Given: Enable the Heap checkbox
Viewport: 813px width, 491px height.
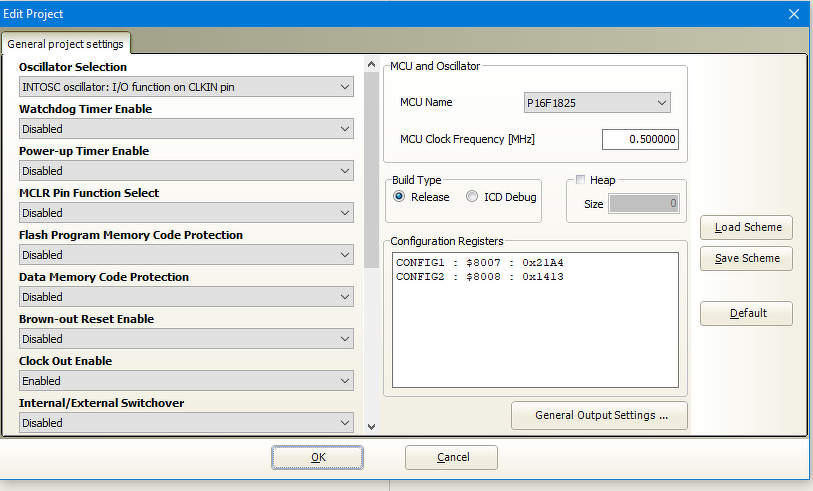Looking at the screenshot, I should click(x=581, y=180).
